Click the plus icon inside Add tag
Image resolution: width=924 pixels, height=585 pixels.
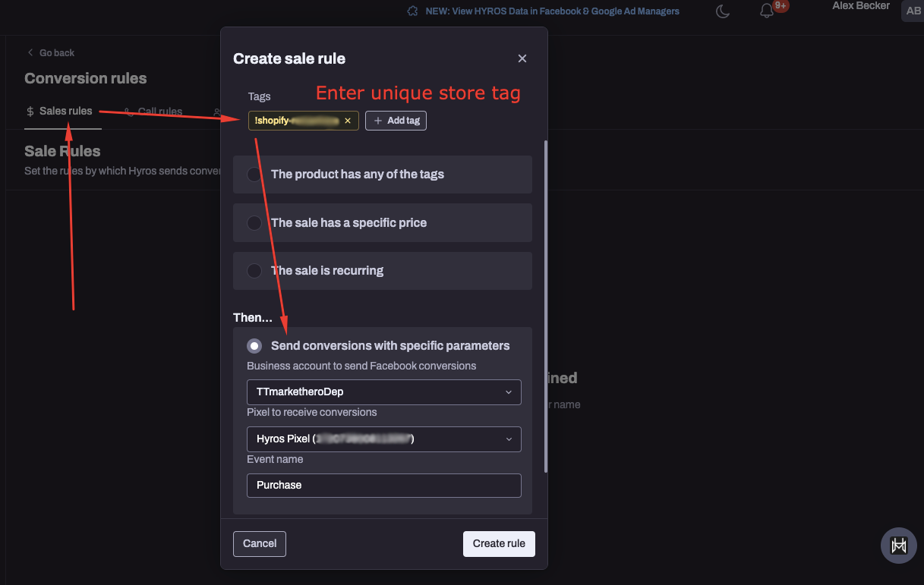[378, 120]
